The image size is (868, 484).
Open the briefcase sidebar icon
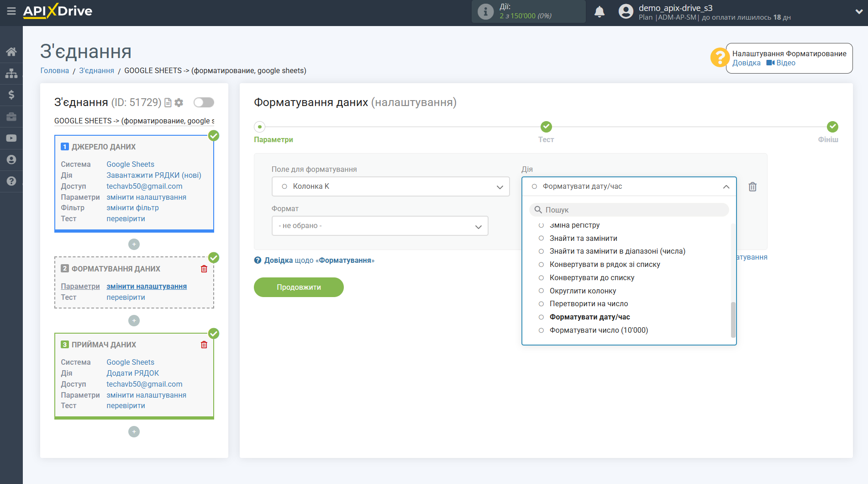11,117
